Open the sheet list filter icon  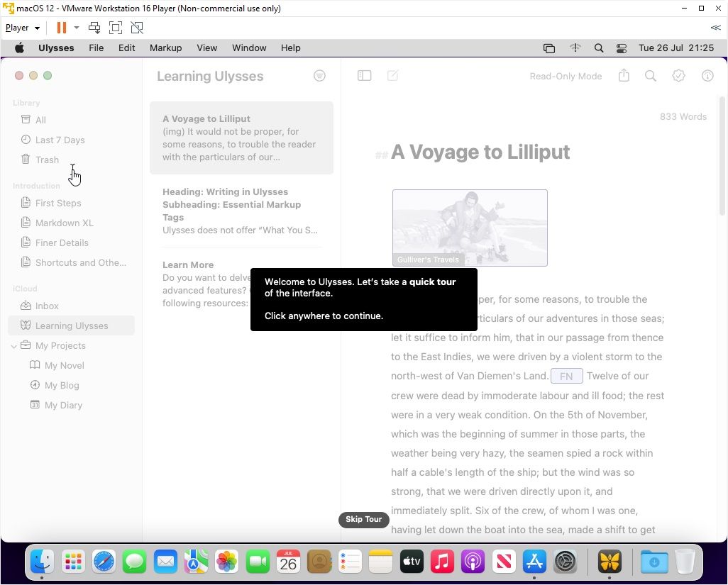click(319, 75)
